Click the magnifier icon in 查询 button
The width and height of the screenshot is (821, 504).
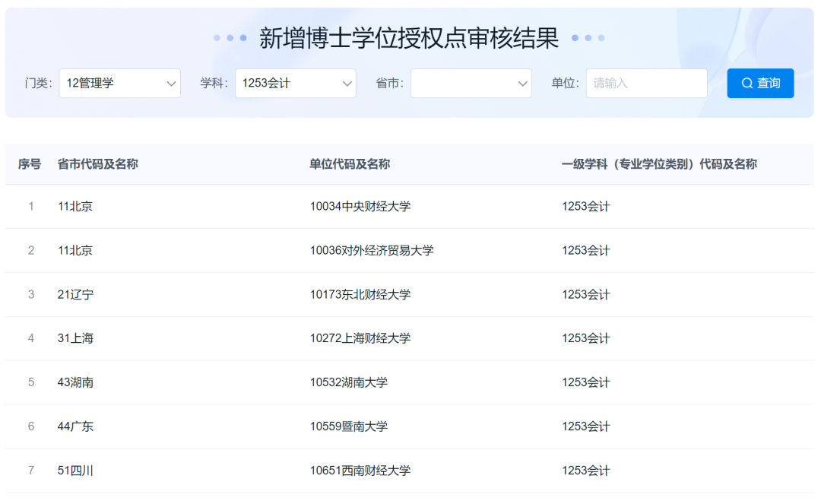click(x=748, y=84)
